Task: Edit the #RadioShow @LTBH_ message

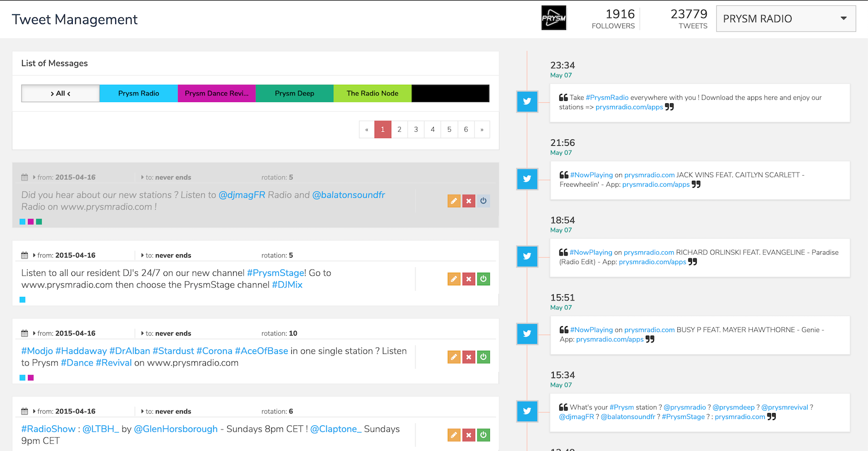Action: click(x=454, y=435)
